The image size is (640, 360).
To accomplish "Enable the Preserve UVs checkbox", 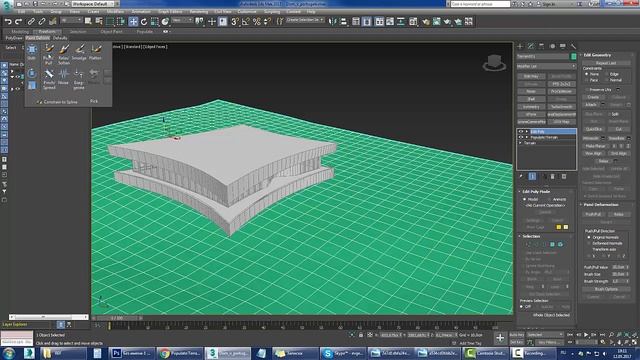I will click(587, 89).
